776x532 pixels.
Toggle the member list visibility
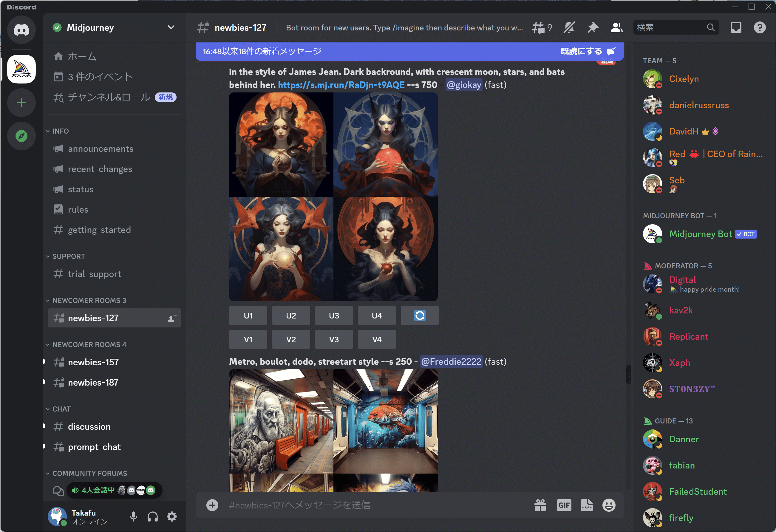coord(616,28)
